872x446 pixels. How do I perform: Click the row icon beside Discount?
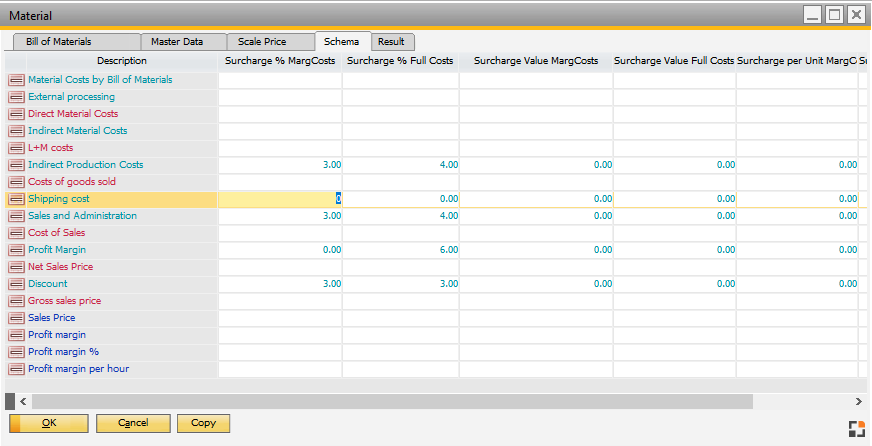[16, 284]
